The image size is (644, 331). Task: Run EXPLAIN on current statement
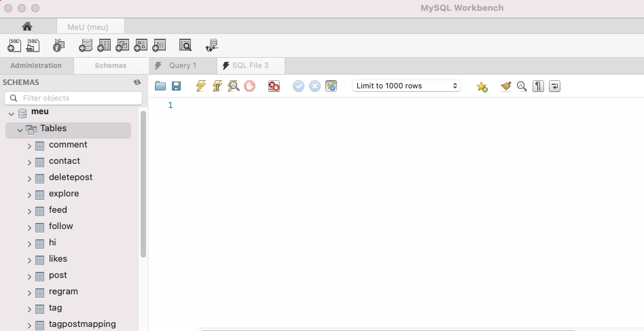[233, 86]
